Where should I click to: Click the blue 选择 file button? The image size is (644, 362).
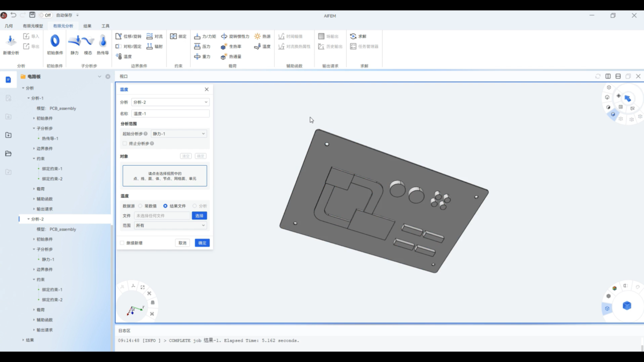[199, 216]
